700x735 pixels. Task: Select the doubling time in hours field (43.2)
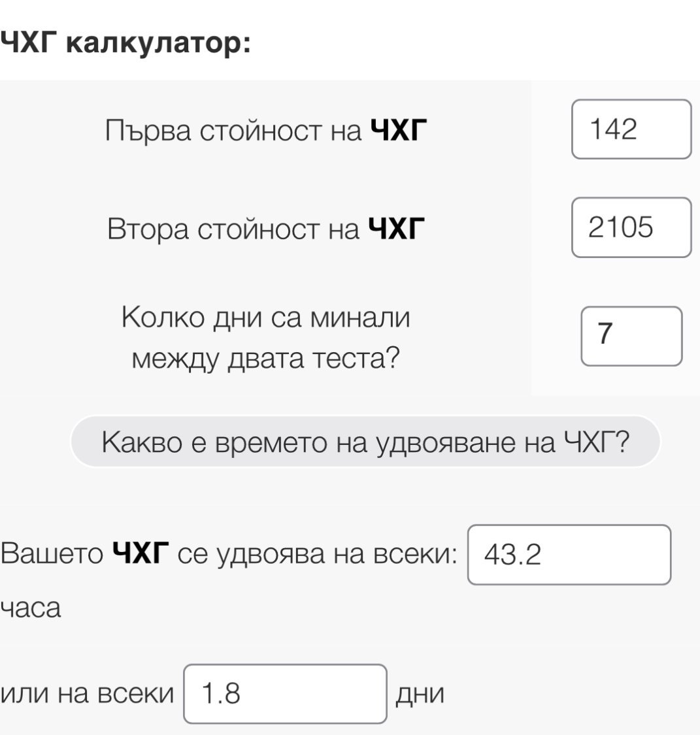pyautogui.click(x=569, y=555)
